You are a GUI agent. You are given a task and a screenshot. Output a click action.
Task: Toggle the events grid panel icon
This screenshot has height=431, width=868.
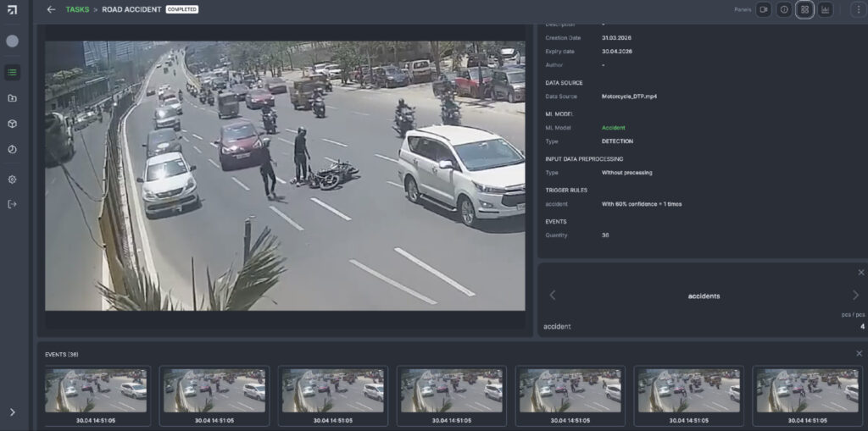804,9
